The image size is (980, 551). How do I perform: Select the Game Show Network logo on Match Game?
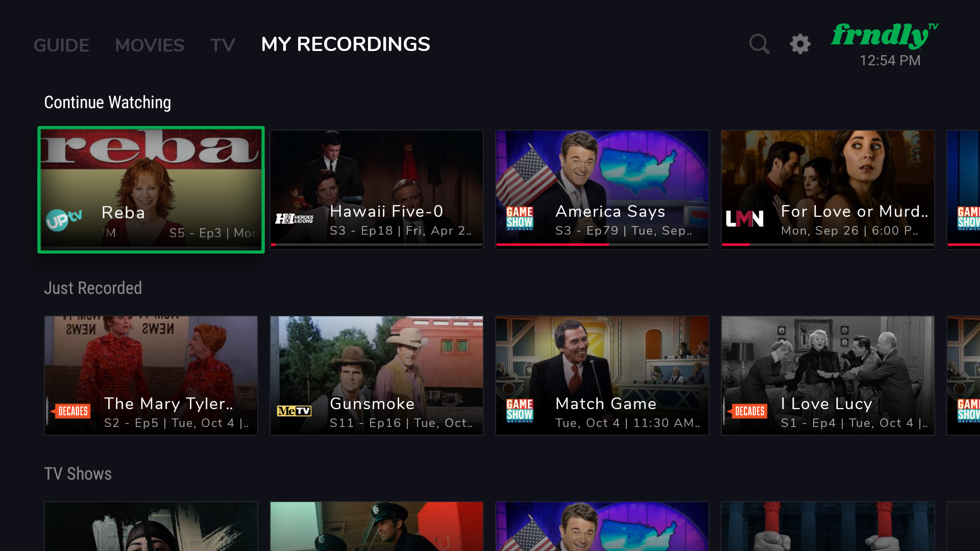(520, 411)
